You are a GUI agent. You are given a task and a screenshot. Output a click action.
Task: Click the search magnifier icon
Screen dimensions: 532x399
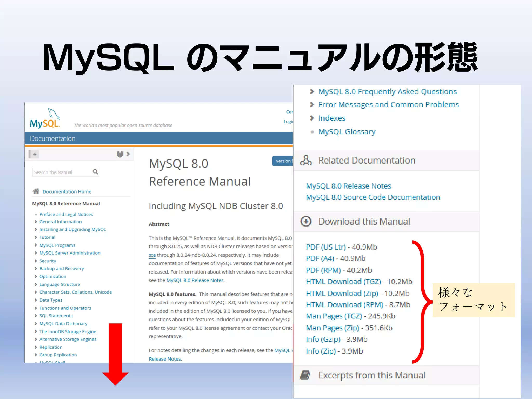point(95,172)
